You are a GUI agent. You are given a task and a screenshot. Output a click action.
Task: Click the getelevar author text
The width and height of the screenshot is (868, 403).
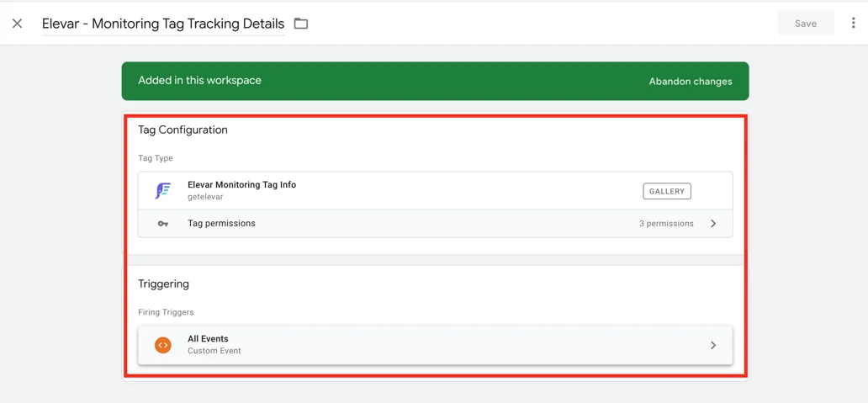(x=205, y=197)
